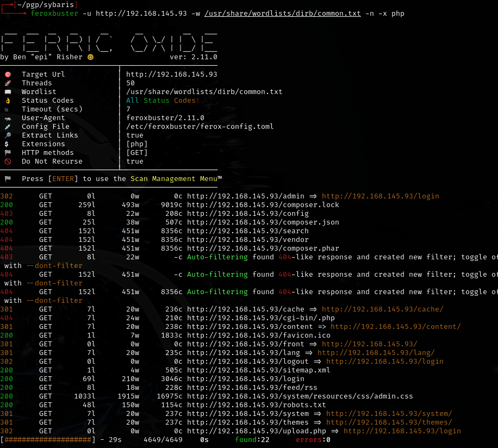The image size is (498, 448).
Task: Click the green found:22 counter
Action: point(252,440)
